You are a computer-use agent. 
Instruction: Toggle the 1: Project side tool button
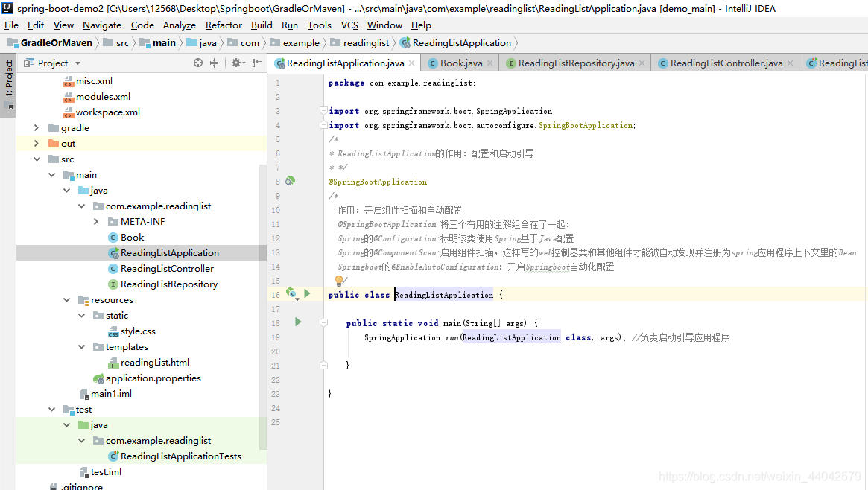(x=8, y=85)
